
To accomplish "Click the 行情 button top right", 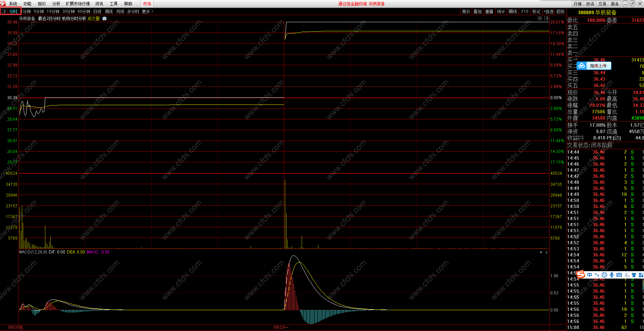I will (578, 4).
